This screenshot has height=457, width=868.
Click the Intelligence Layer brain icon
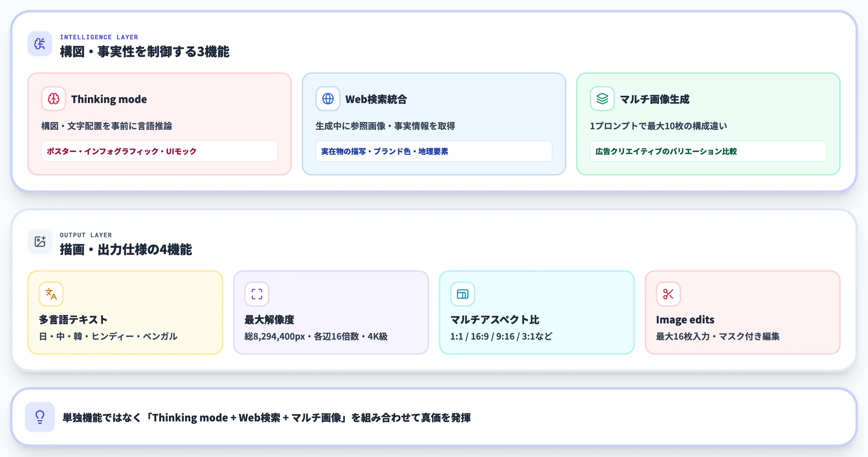pos(39,43)
